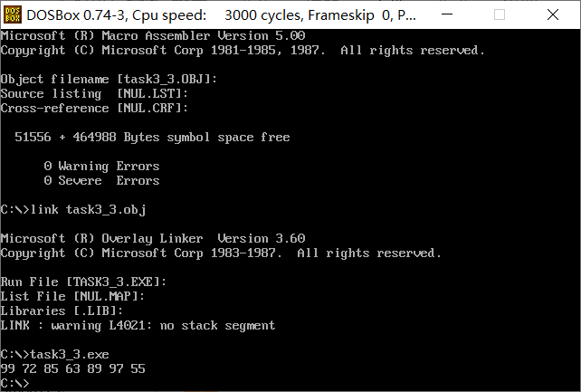This screenshot has width=581, height=392.
Task: Click the DOSBox icon in title bar
Action: pyautogui.click(x=13, y=14)
